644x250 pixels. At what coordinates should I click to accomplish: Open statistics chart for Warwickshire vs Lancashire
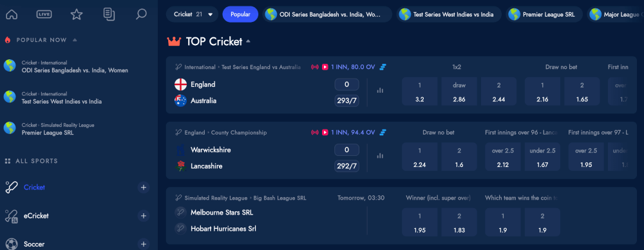380,156
